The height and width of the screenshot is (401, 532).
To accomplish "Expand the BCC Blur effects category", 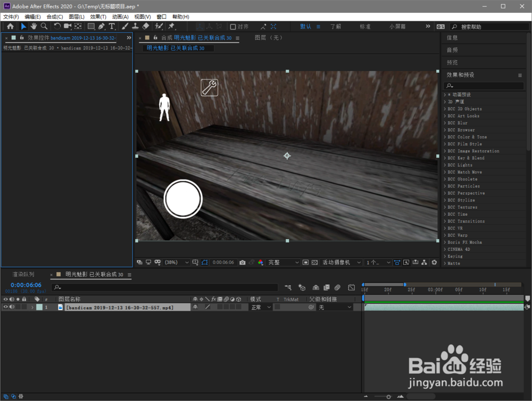I will tap(445, 123).
